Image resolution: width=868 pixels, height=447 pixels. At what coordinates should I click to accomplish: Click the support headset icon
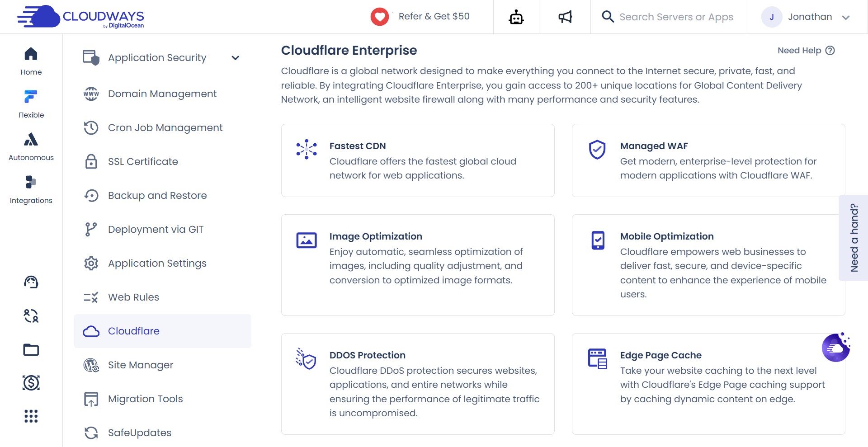[30, 282]
